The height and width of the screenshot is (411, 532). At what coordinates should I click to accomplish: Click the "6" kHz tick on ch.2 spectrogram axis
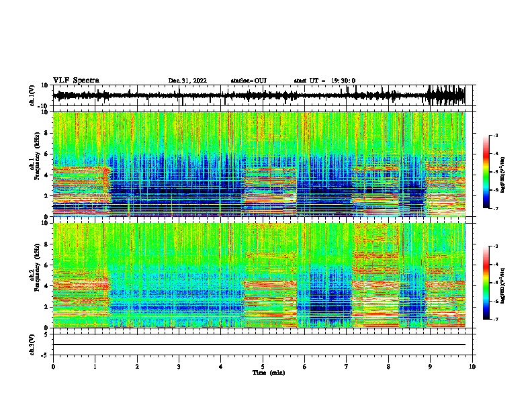[x=47, y=265]
